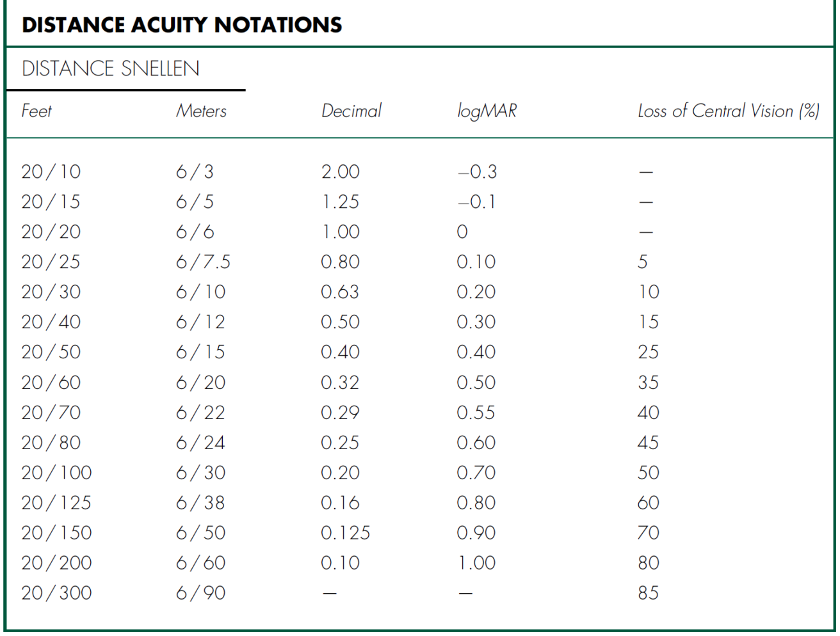Click the logMAR column header
The image size is (840, 636).
(487, 111)
